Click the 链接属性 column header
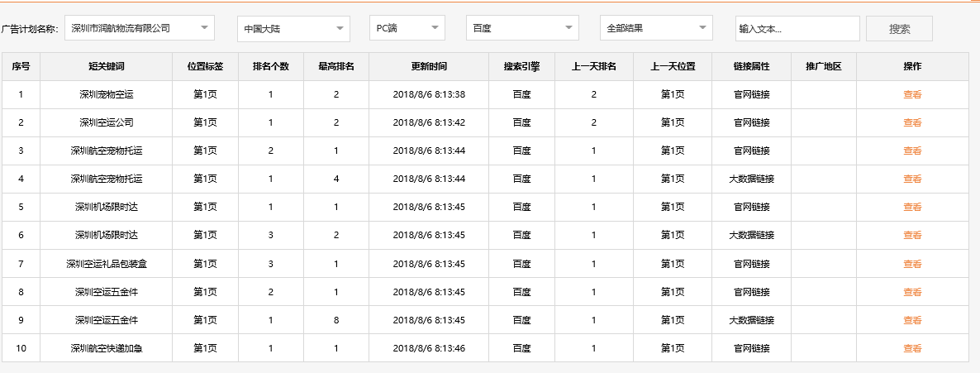 [x=751, y=66]
